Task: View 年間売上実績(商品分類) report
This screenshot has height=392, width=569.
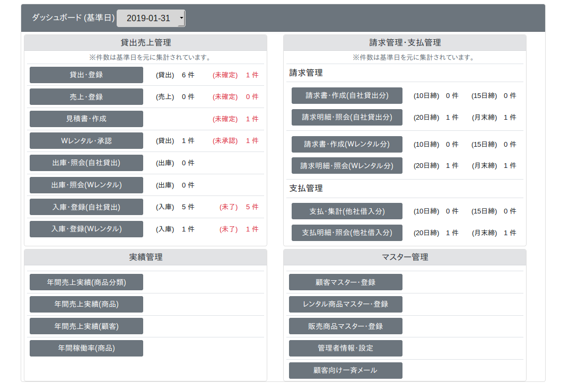Action: click(86, 282)
